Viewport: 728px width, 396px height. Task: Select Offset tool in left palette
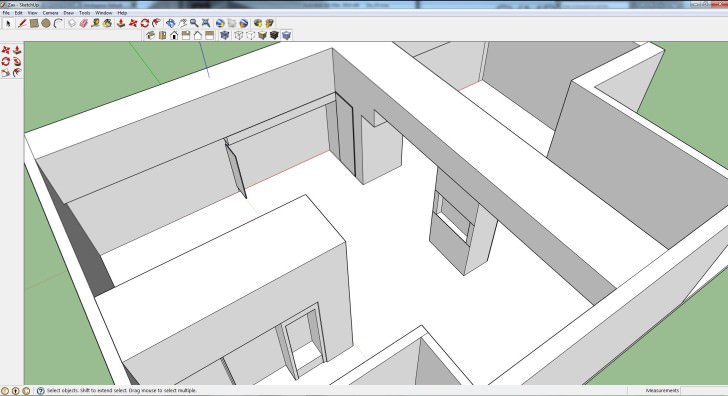(x=17, y=72)
